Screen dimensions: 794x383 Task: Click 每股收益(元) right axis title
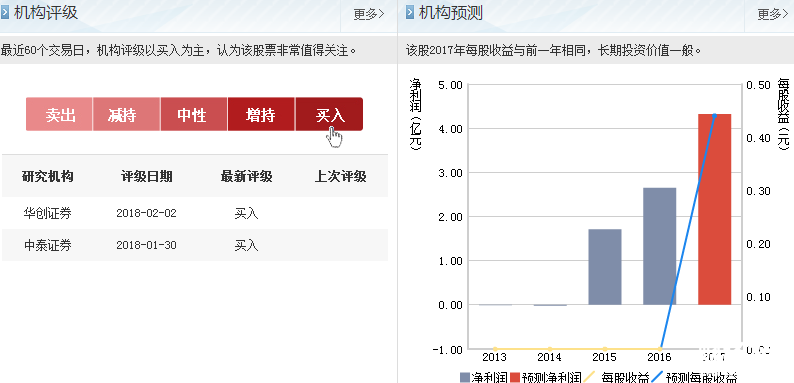click(784, 114)
